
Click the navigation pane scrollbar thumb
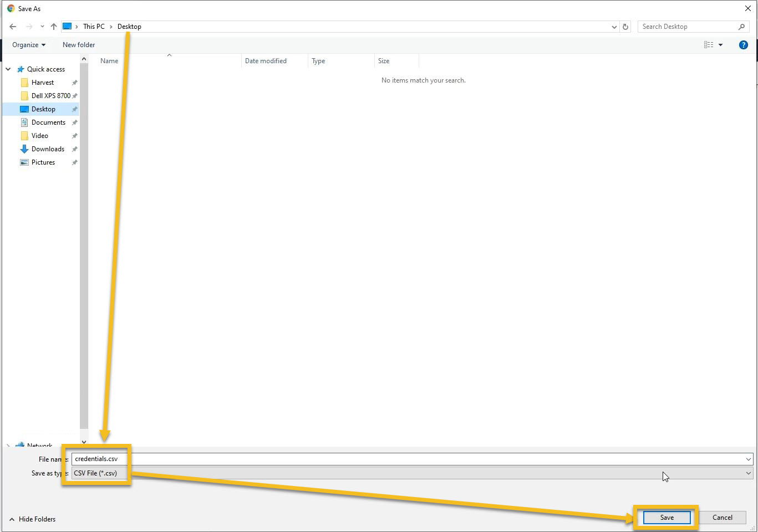tap(84, 245)
